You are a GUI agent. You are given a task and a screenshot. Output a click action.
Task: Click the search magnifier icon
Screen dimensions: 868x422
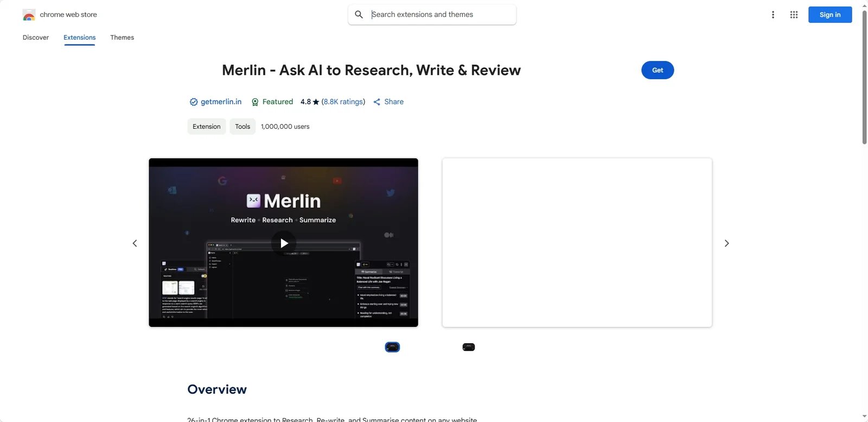coord(359,15)
